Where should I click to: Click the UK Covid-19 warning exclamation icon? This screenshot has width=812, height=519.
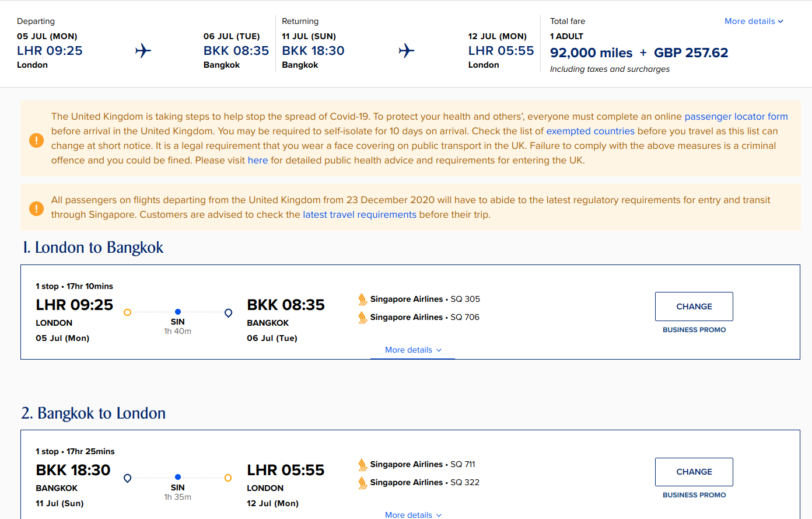[x=36, y=140]
